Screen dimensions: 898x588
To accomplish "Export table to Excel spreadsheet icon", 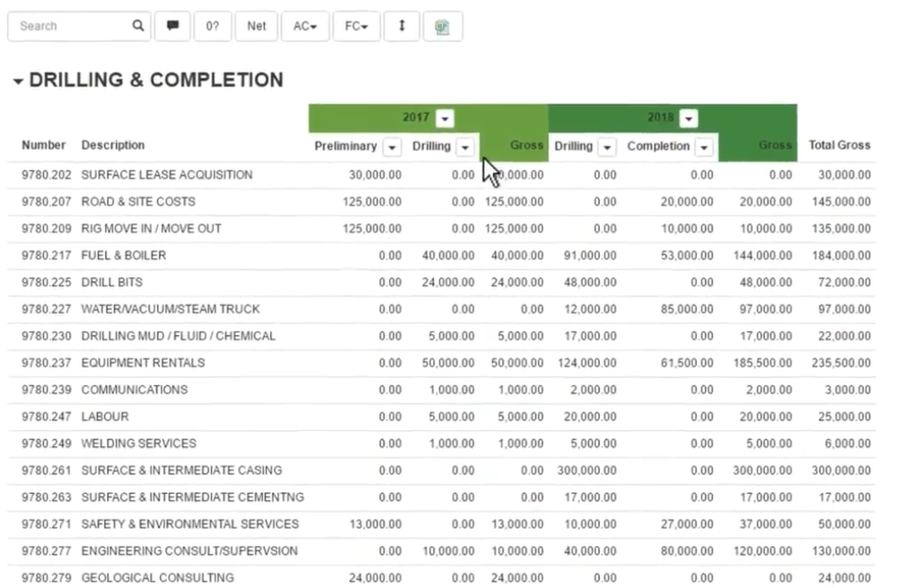I will [x=442, y=26].
